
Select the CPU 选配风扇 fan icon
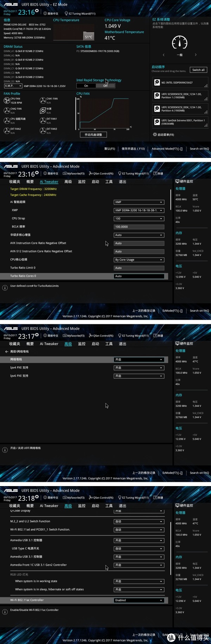pos(7,121)
